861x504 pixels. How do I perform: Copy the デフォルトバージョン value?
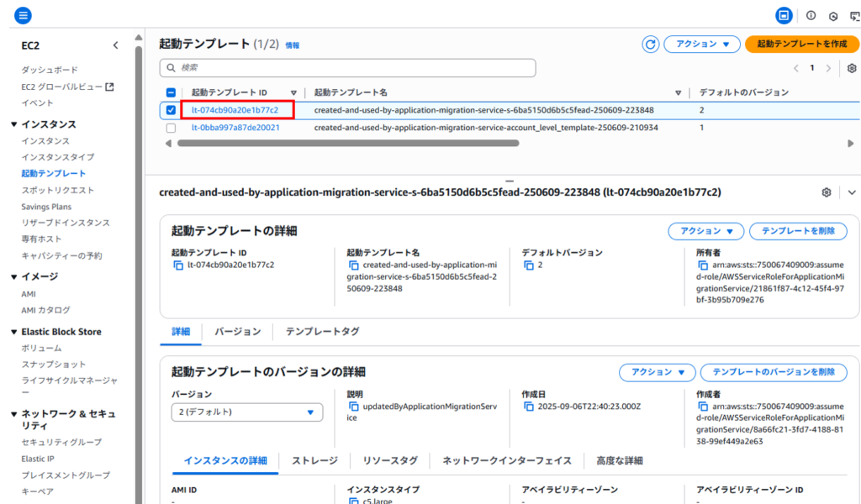[x=529, y=265]
